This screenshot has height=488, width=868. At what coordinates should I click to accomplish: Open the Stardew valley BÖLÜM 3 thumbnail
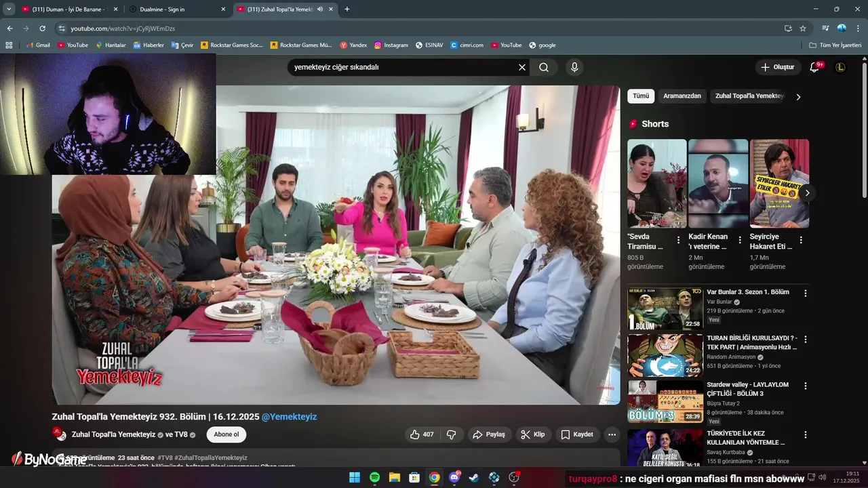[665, 401]
